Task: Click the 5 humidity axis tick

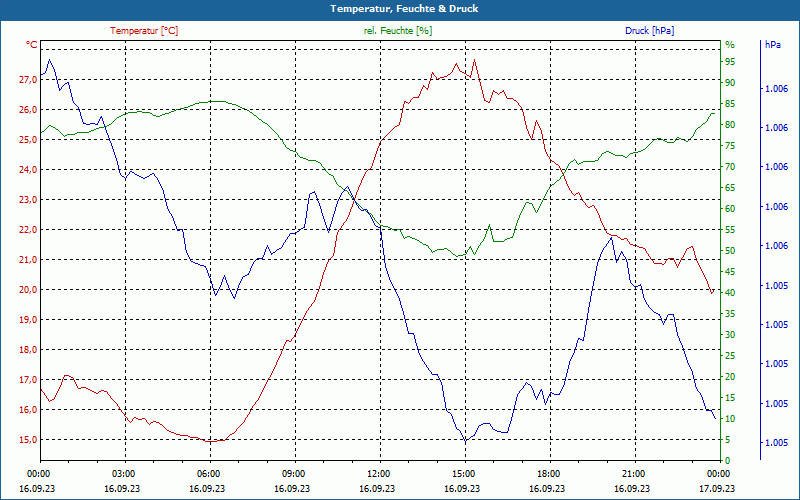Action: (x=728, y=440)
